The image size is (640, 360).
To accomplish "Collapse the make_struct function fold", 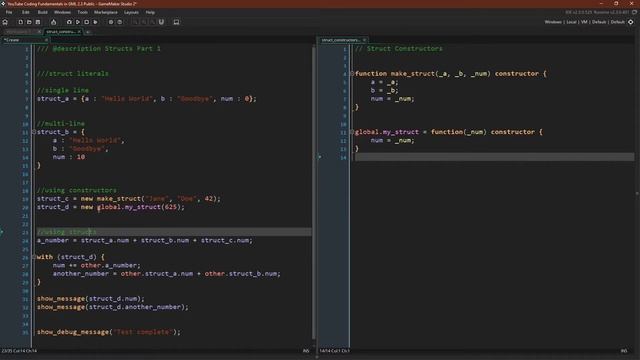I will click(352, 73).
